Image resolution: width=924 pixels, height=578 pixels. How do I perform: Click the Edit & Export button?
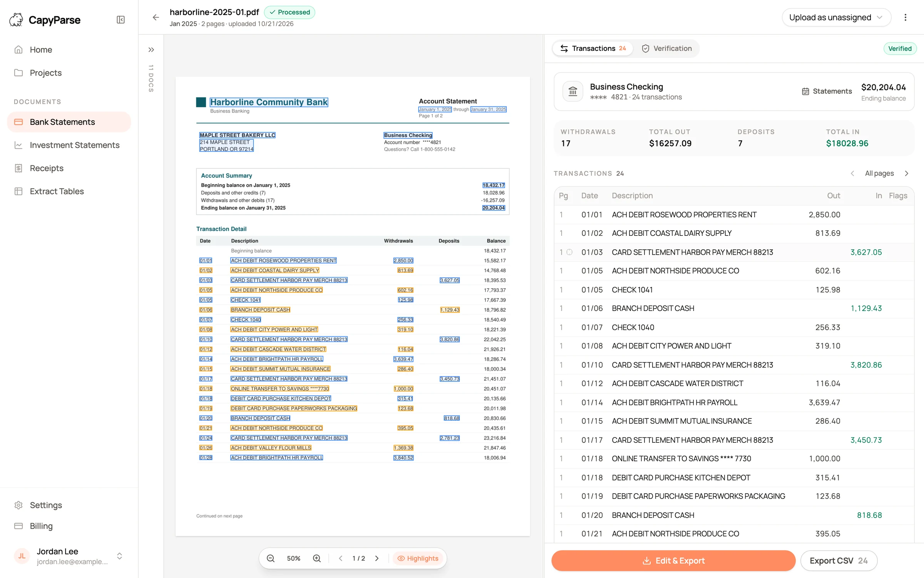click(x=673, y=561)
